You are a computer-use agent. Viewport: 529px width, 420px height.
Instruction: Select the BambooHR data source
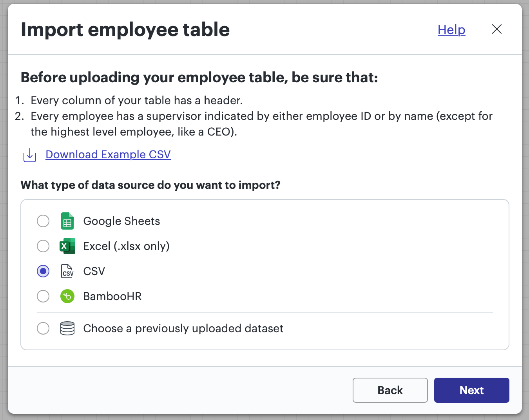point(43,296)
